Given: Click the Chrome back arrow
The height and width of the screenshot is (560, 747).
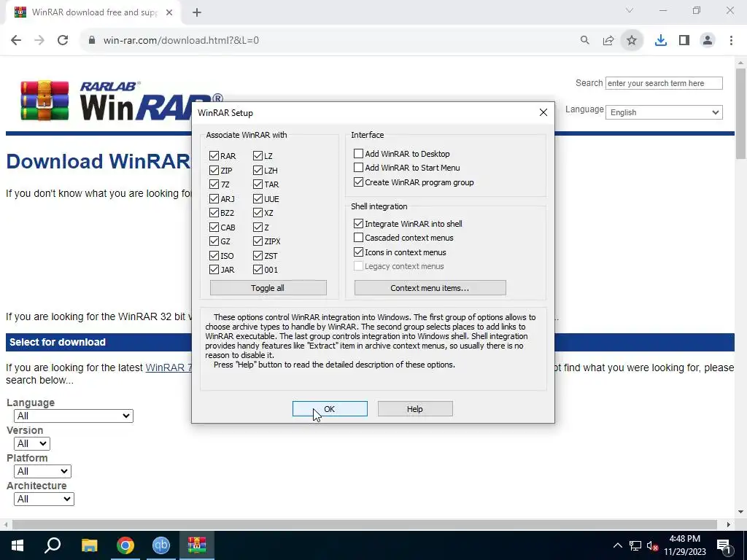Looking at the screenshot, I should (x=16, y=40).
